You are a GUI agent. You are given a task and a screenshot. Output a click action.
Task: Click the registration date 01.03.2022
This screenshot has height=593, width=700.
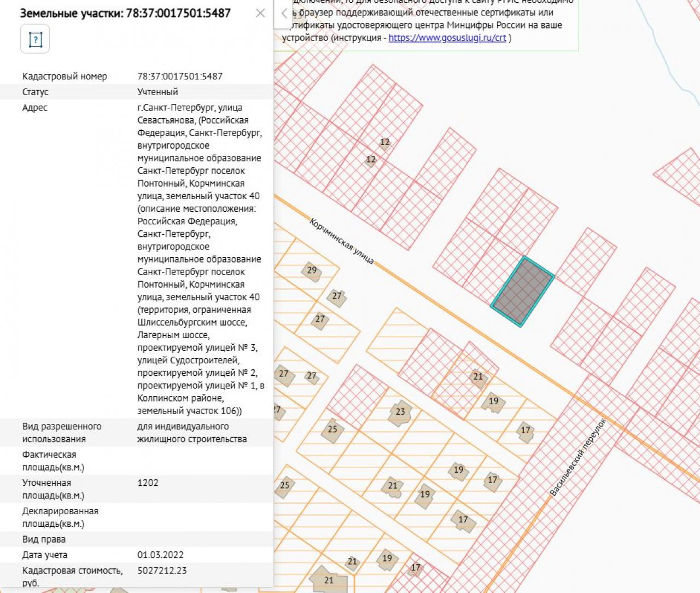tap(160, 555)
